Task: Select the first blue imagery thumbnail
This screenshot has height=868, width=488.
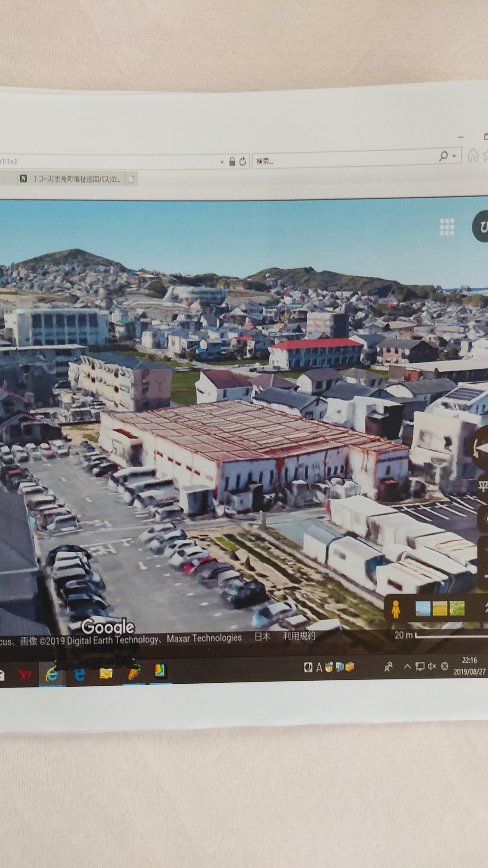Action: 423,608
